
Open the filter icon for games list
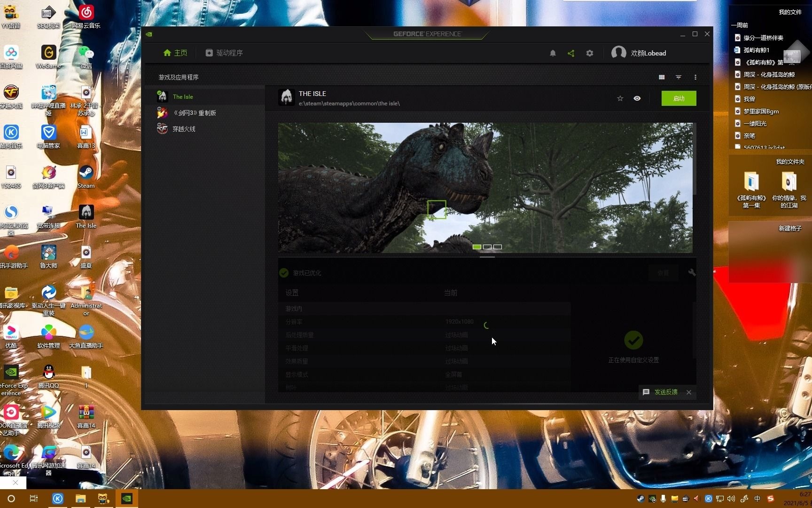(679, 77)
